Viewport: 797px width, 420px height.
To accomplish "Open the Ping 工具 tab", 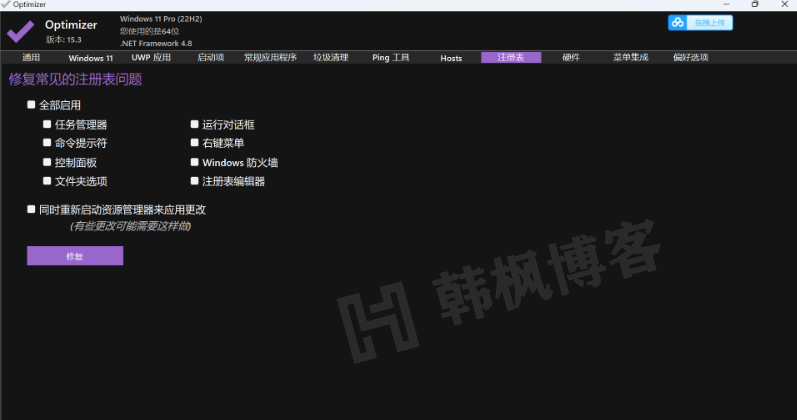I will (x=390, y=57).
